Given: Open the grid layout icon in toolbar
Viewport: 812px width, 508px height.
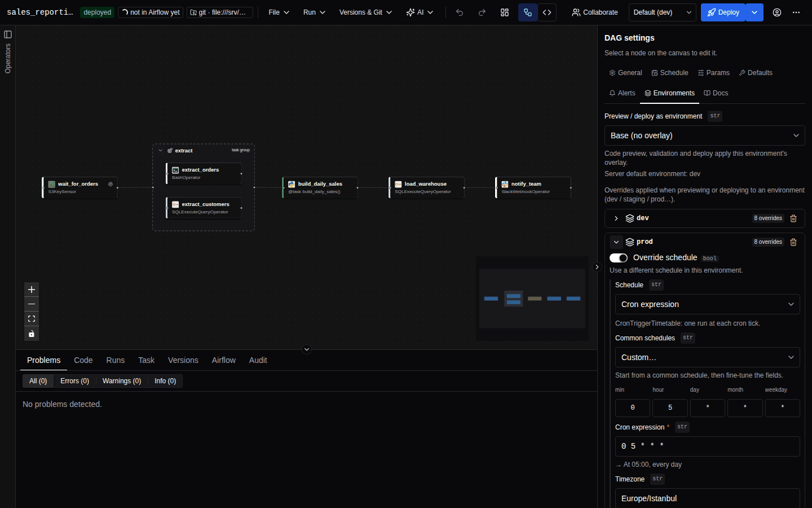Looking at the screenshot, I should [x=505, y=12].
